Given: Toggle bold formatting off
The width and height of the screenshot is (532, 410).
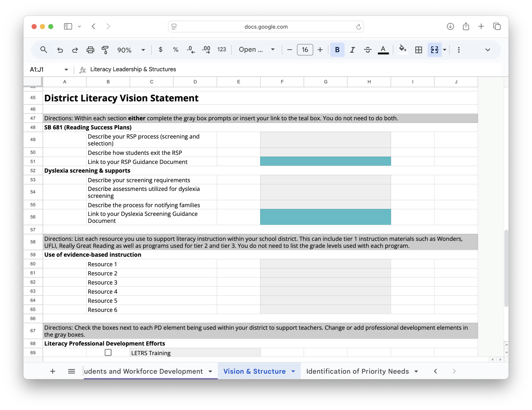Looking at the screenshot, I should (x=337, y=50).
